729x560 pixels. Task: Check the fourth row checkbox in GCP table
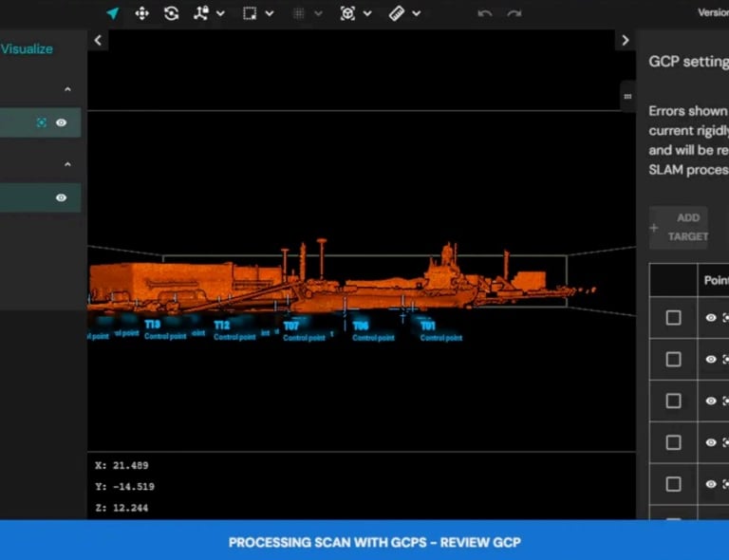(x=673, y=442)
